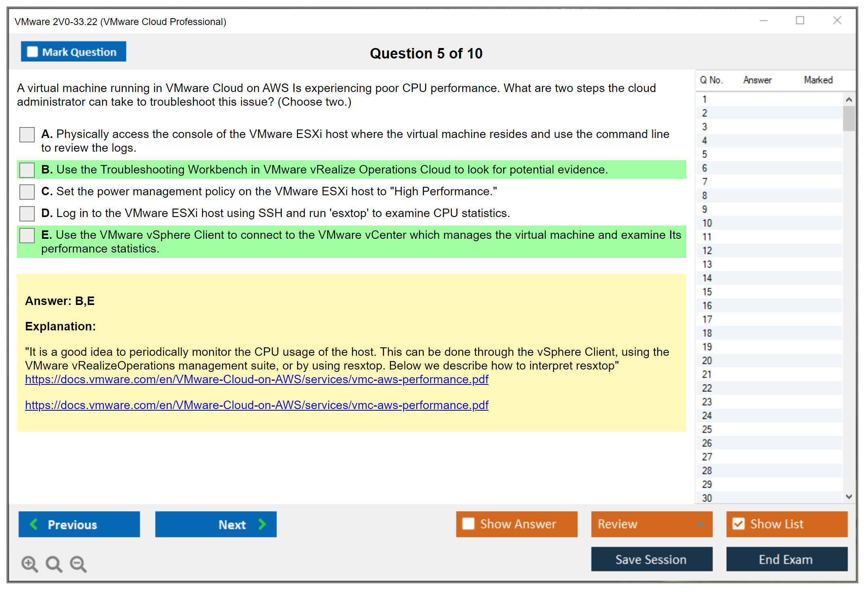Toggle the Show List option
The height and width of the screenshot is (593, 868).
[x=738, y=524]
